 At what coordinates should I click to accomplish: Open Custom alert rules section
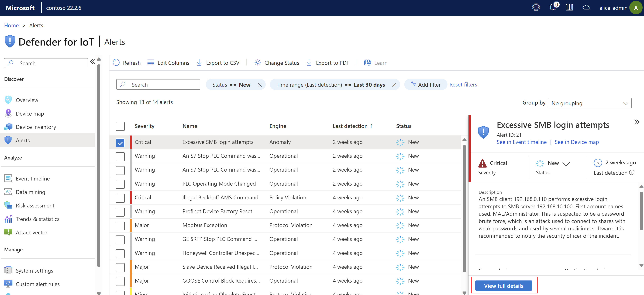tap(37, 283)
